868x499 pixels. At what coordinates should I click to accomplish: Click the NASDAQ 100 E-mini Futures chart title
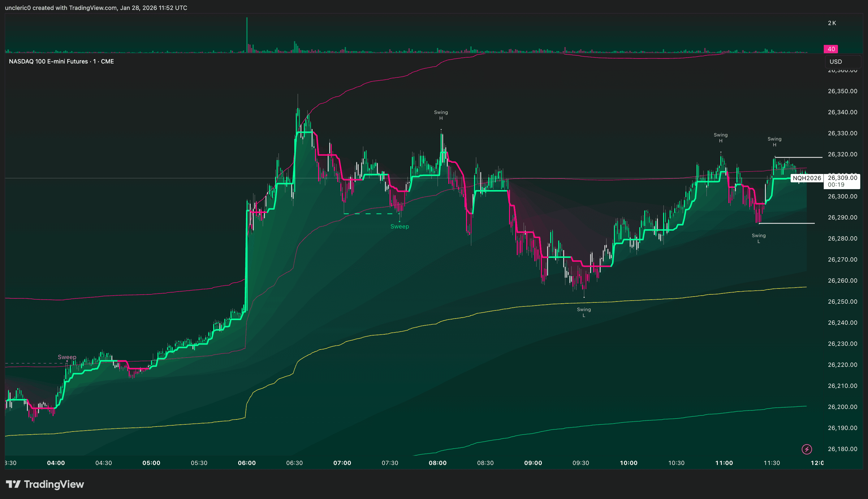61,61
